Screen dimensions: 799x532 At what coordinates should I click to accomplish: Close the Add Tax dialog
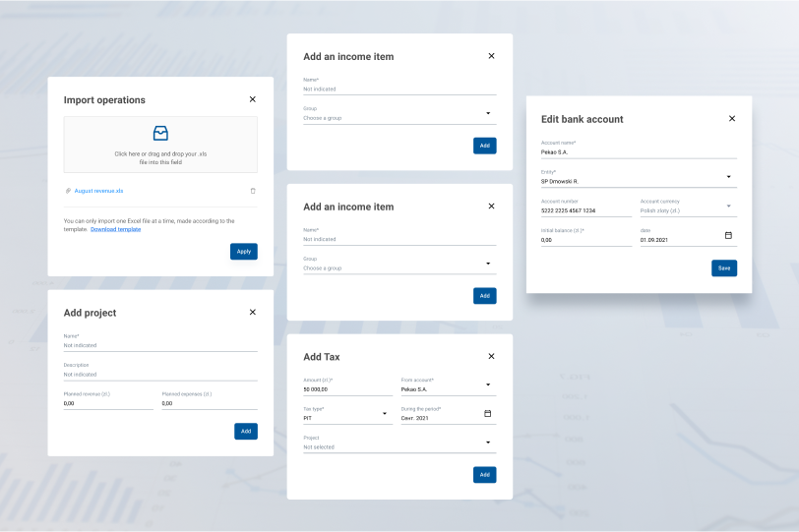(491, 356)
